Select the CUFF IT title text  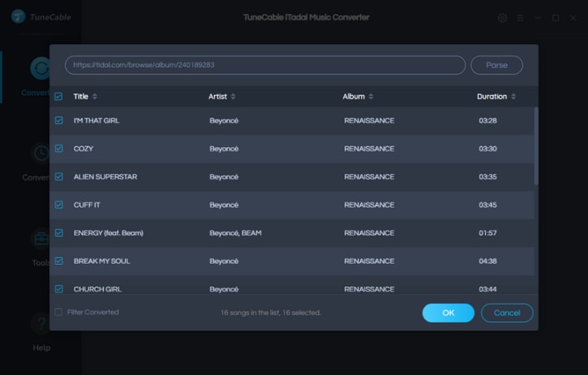click(x=87, y=205)
